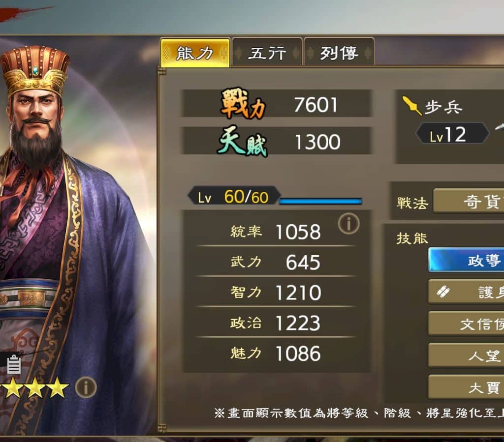This screenshot has height=442, width=504.
Task: Click the gold star rating row
Action: [34, 387]
